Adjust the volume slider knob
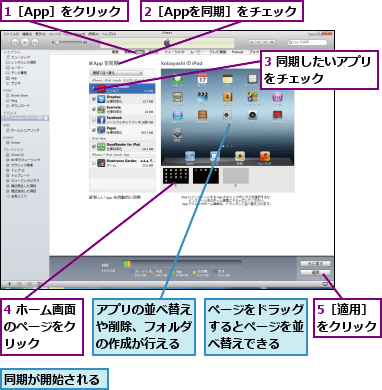Image resolution: width=382 pixels, height=390 pixels. click(57, 42)
